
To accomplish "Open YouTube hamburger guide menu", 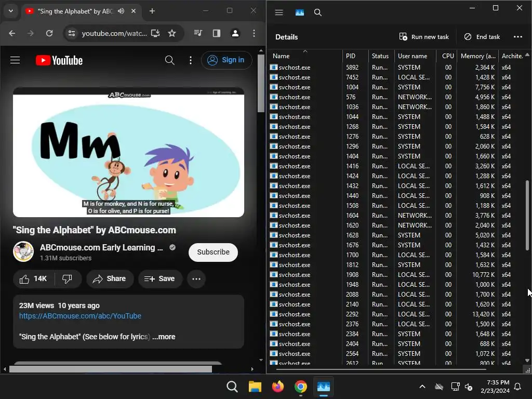I will [x=15, y=60].
